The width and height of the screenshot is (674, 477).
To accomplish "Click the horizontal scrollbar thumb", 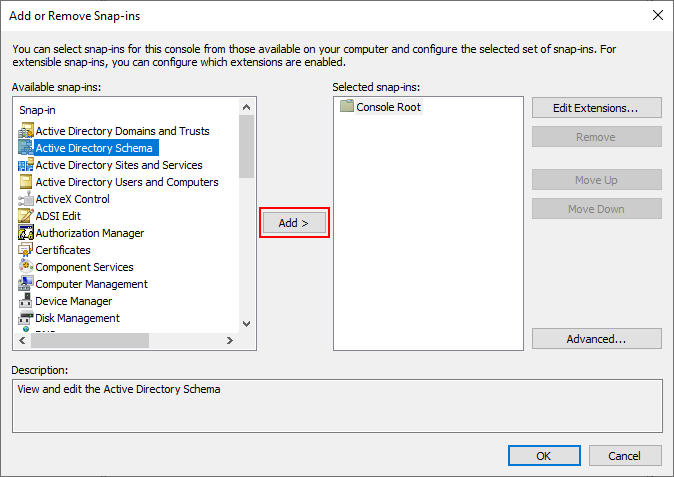I will [90, 340].
